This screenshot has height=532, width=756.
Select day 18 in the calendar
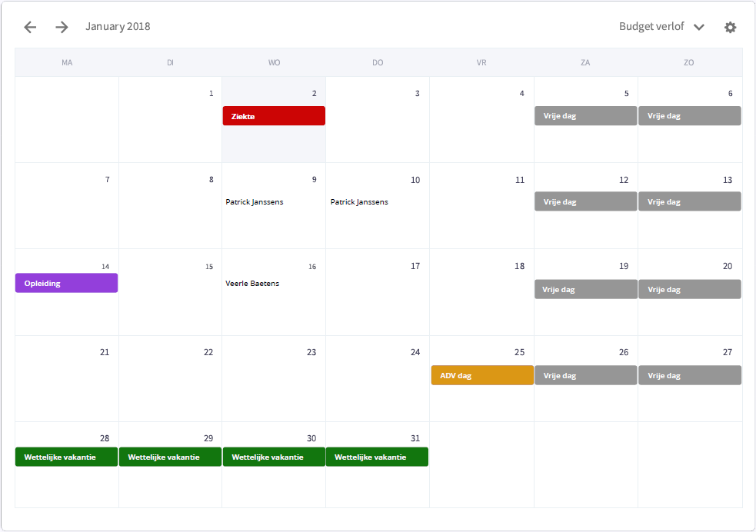481,292
